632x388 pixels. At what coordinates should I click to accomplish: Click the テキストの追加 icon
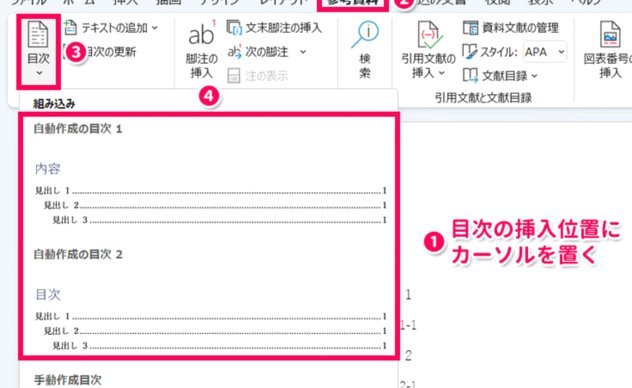[71, 27]
